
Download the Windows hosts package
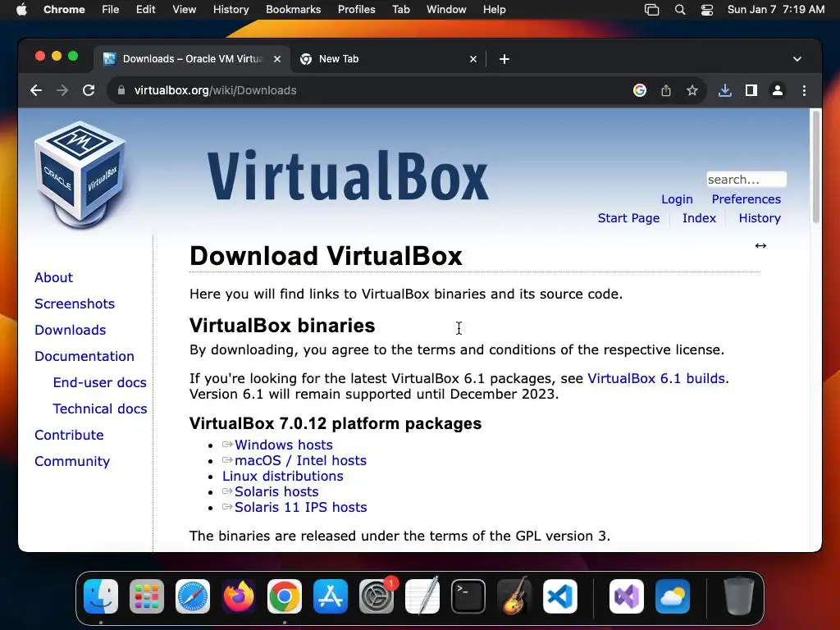[x=283, y=445]
